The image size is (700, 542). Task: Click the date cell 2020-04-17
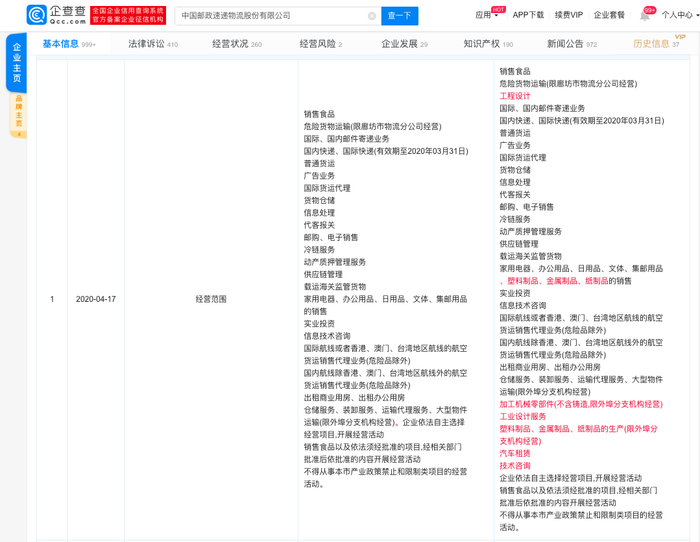[96, 299]
